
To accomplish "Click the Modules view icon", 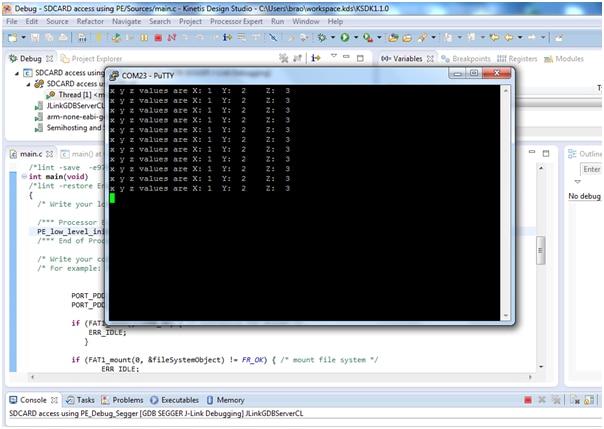I will point(550,59).
